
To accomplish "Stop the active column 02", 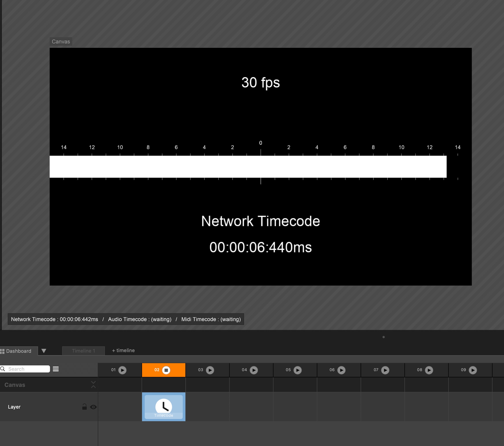I will (x=166, y=370).
